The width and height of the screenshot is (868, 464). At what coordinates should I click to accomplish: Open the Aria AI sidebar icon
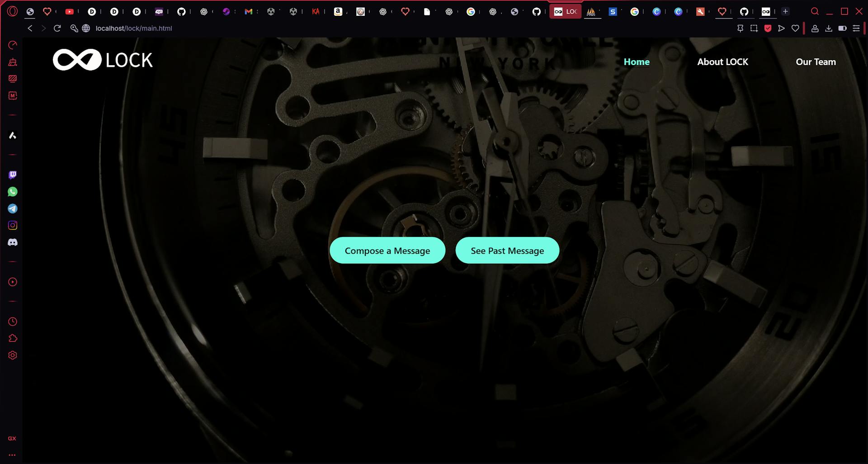[x=13, y=135]
